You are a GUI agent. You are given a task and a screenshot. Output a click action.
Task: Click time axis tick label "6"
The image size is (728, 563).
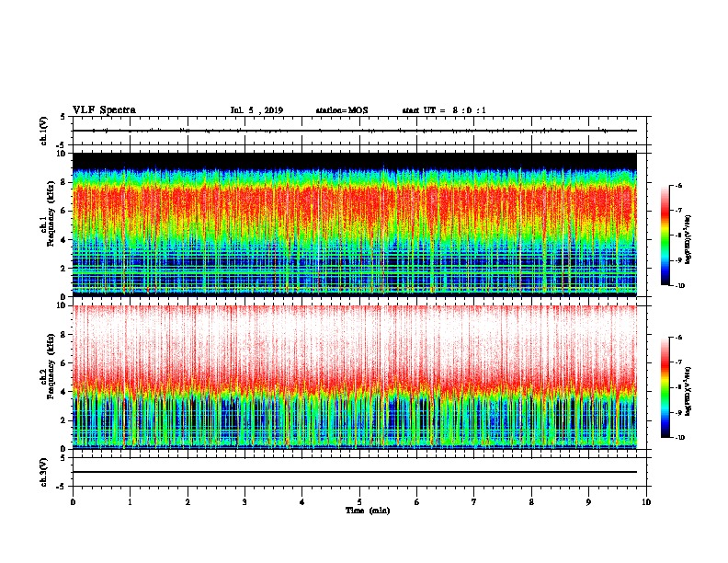pos(417,502)
